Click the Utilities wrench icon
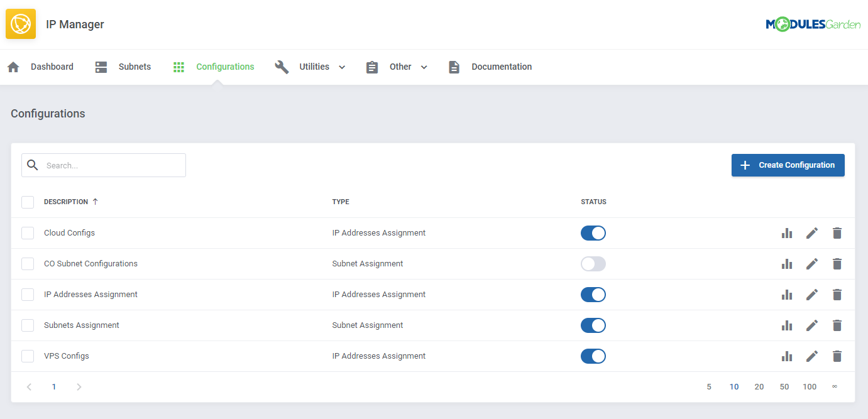 pyautogui.click(x=282, y=67)
